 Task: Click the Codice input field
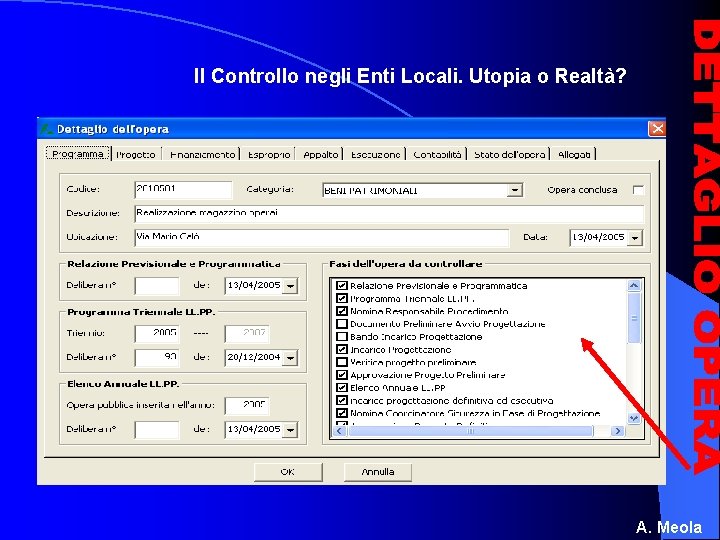pos(183,190)
